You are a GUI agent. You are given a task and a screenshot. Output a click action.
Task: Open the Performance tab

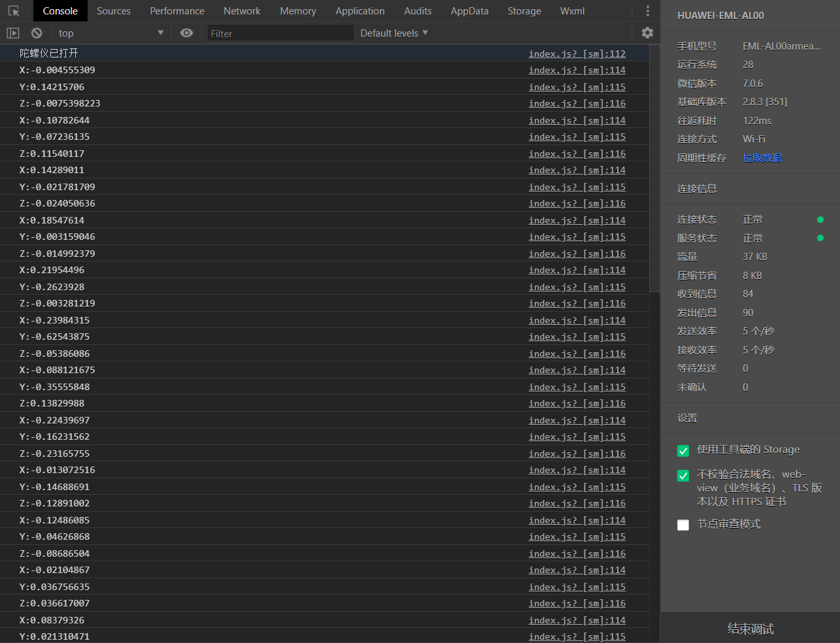(x=177, y=11)
